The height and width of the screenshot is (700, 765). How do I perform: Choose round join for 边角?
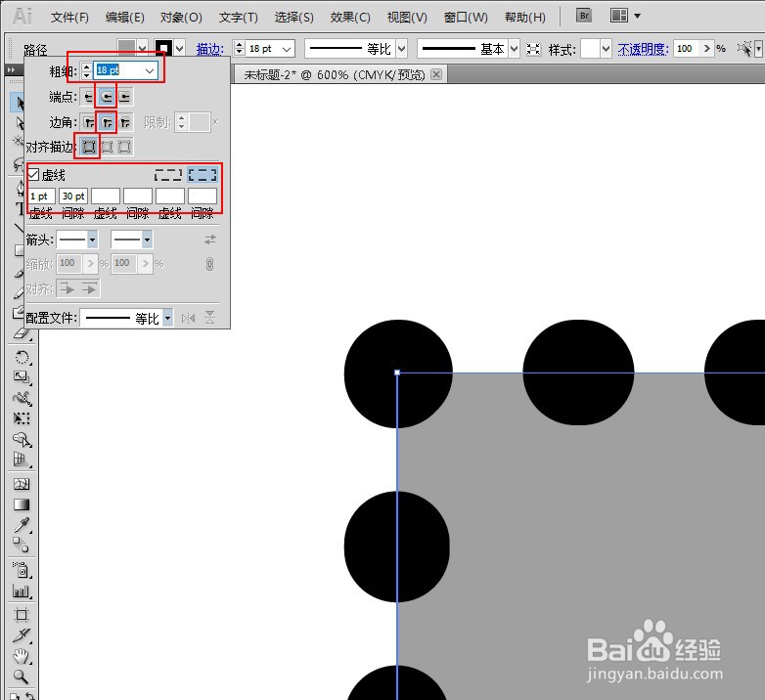pyautogui.click(x=107, y=122)
